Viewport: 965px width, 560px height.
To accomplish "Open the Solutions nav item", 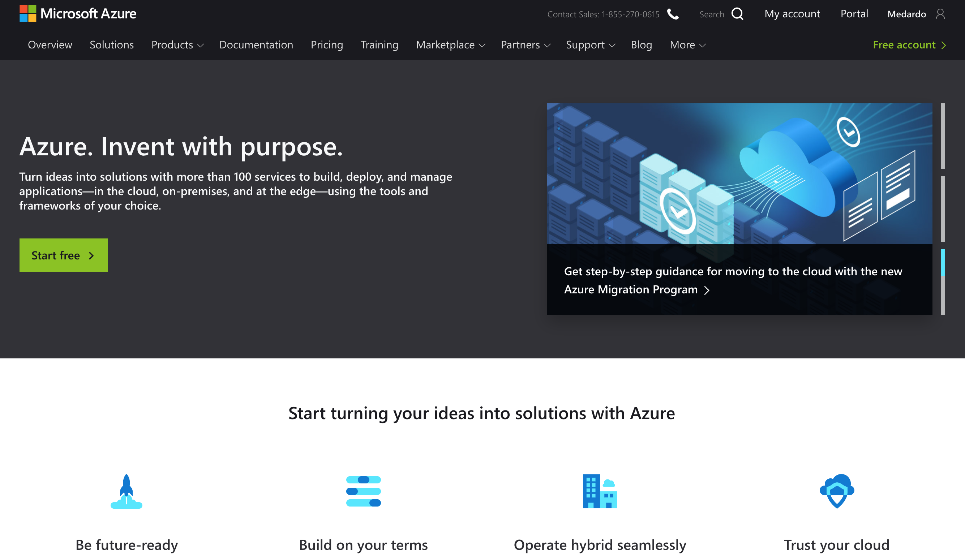I will 111,45.
